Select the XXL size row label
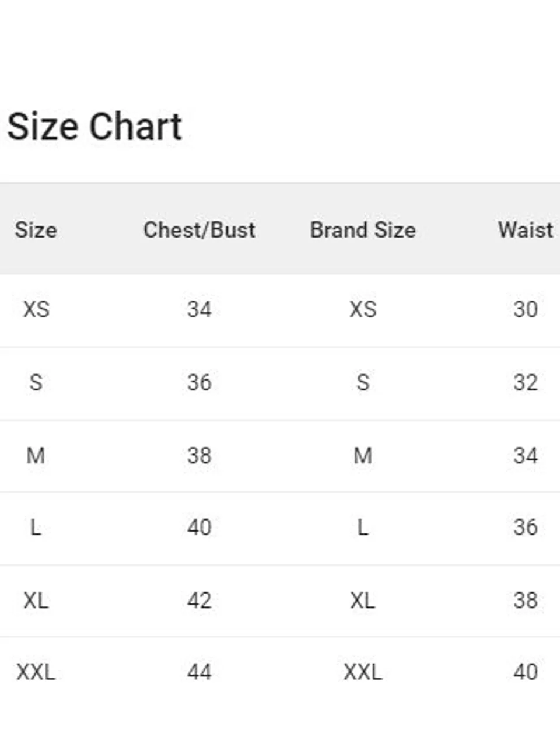 [x=36, y=672]
